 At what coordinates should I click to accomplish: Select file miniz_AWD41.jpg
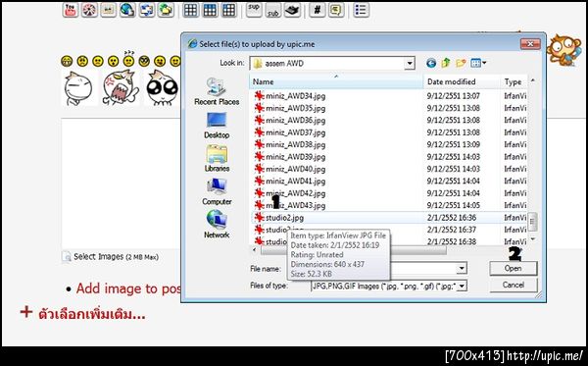[x=289, y=182]
